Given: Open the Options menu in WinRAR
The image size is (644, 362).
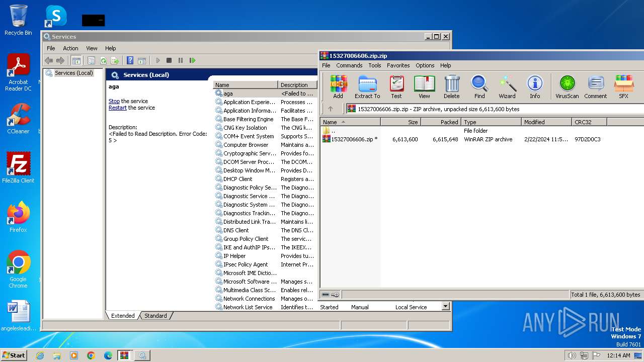Looking at the screenshot, I should point(425,65).
